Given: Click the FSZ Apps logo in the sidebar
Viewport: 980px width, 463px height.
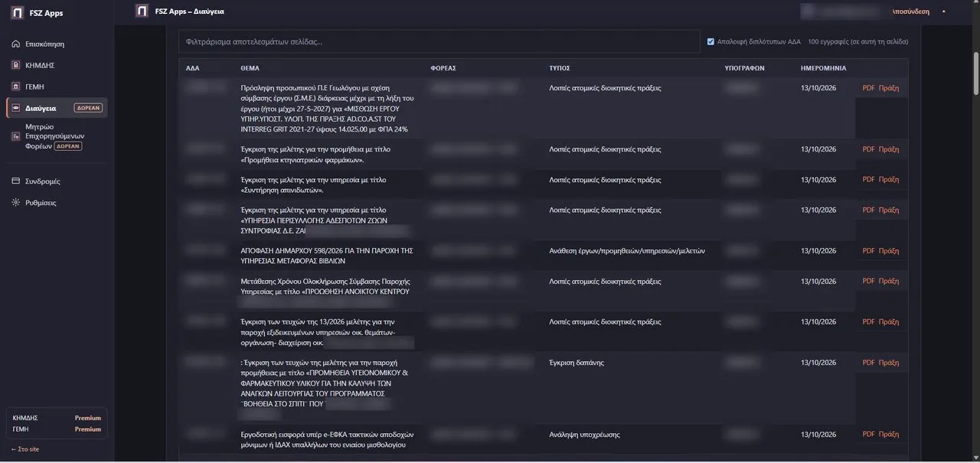Looking at the screenshot, I should [x=17, y=13].
